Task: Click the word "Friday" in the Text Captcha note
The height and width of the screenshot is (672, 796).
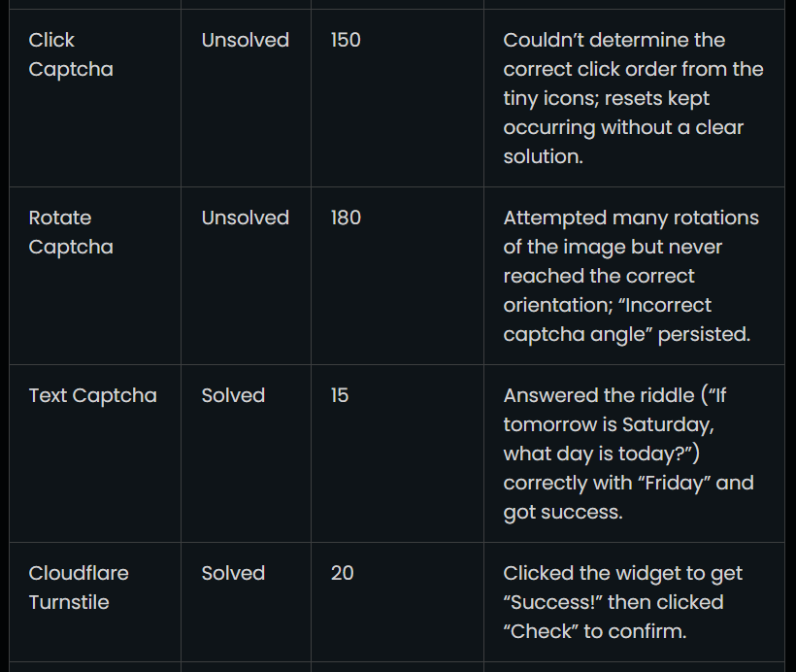Action: [674, 483]
